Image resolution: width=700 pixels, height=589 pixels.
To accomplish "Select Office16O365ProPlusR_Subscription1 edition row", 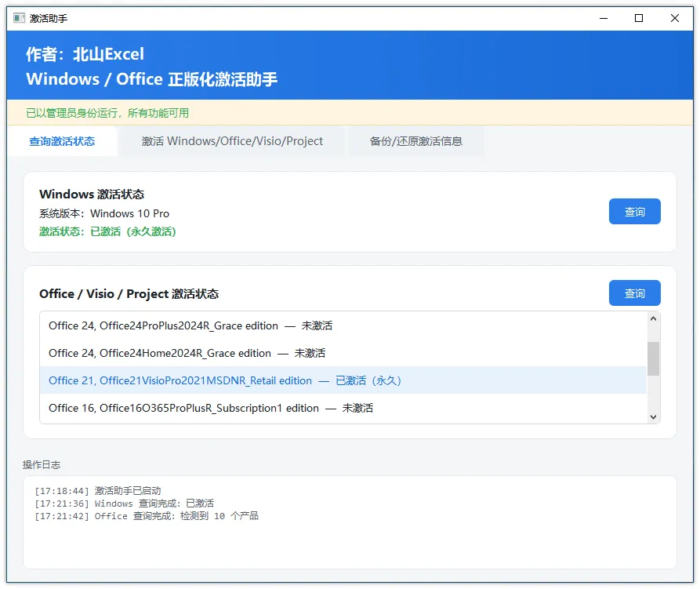I will click(x=343, y=408).
